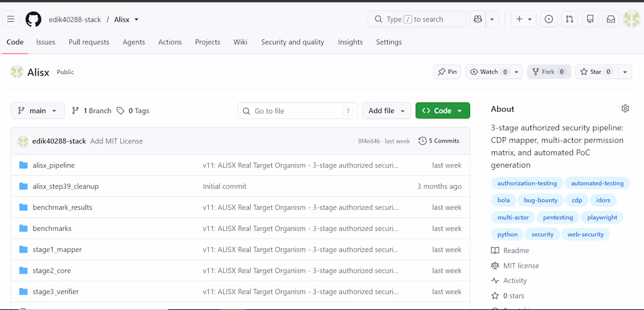The image size is (644, 310).
Task: Open MIT license link in About
Action: pos(515,265)
